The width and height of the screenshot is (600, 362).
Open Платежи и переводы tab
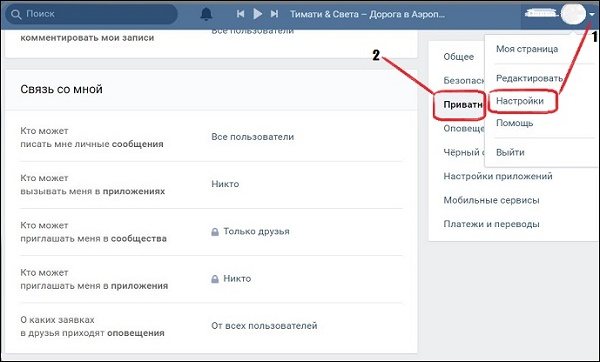tap(491, 224)
